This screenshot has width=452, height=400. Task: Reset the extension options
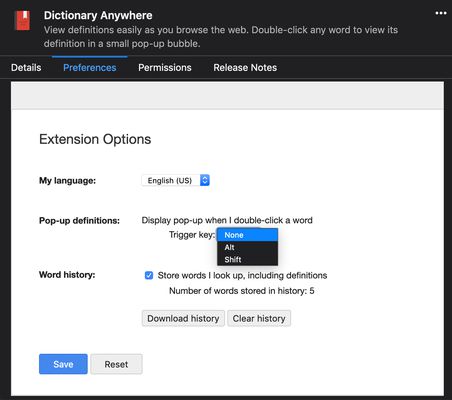point(116,364)
